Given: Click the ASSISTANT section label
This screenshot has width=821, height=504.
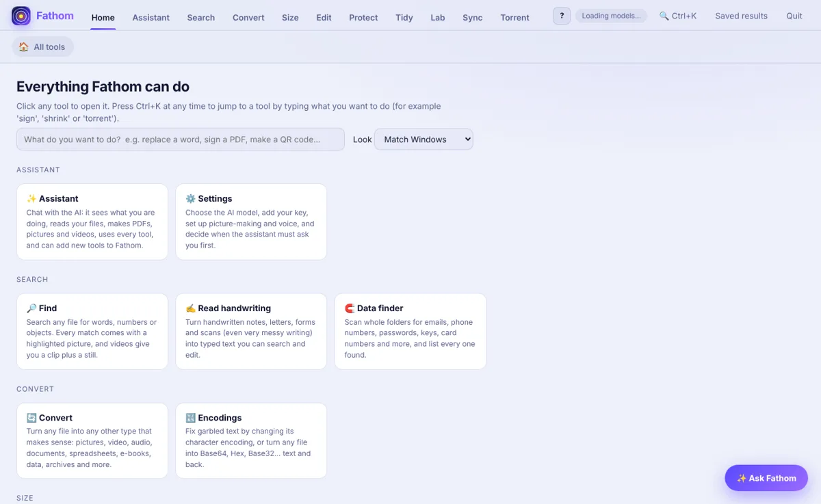Looking at the screenshot, I should click(x=38, y=170).
